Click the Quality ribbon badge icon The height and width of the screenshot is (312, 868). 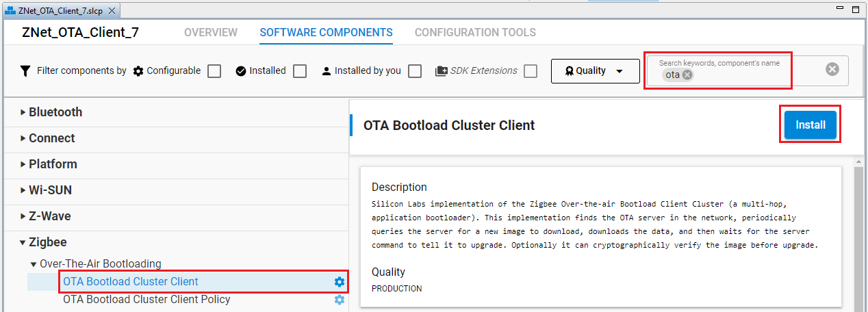click(568, 71)
